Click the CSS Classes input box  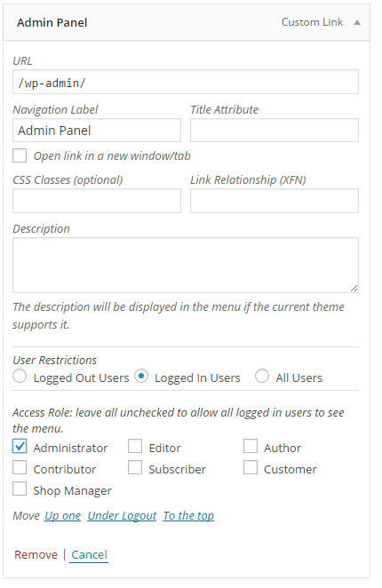point(97,201)
